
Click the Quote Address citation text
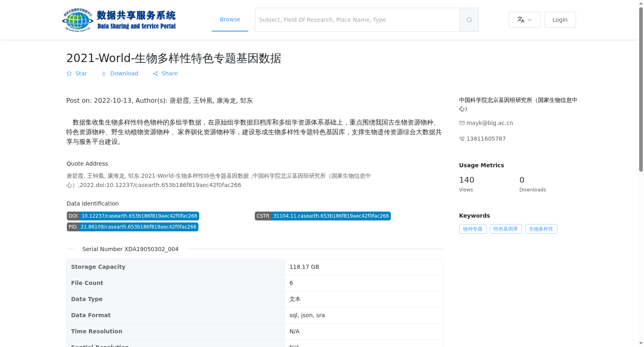219,181
